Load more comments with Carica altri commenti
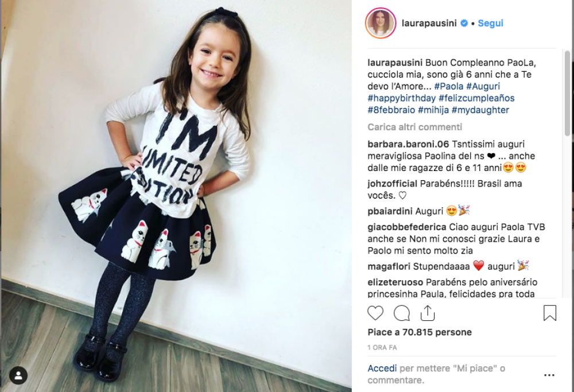Screen dimensions: 574x392 point(415,127)
